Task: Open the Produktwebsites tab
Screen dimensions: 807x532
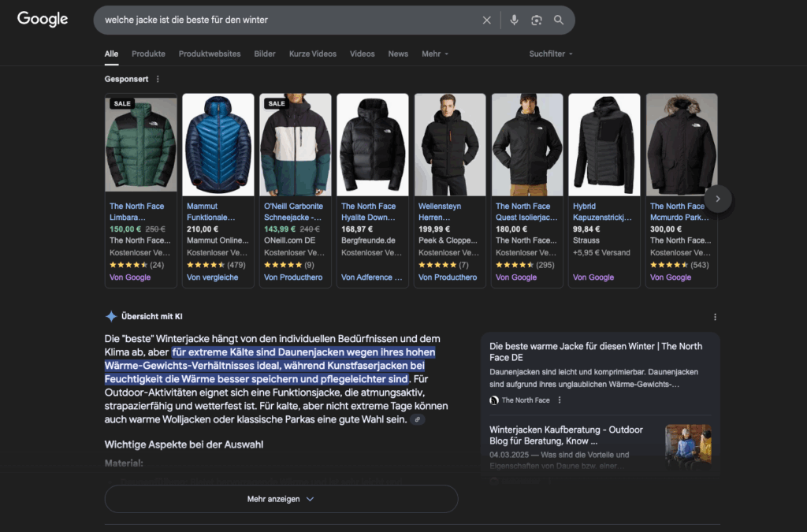Action: click(210, 54)
